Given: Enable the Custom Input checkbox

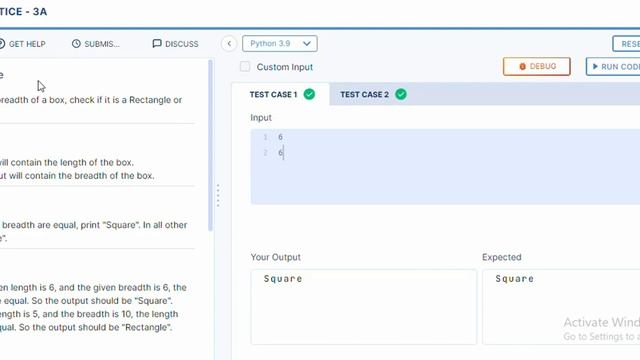Looking at the screenshot, I should click(x=245, y=67).
